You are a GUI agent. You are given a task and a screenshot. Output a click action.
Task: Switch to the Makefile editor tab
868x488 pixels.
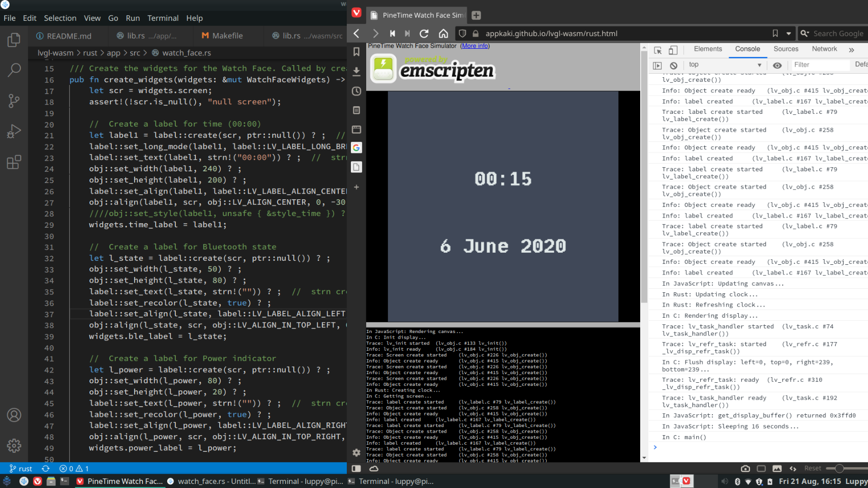click(x=222, y=36)
